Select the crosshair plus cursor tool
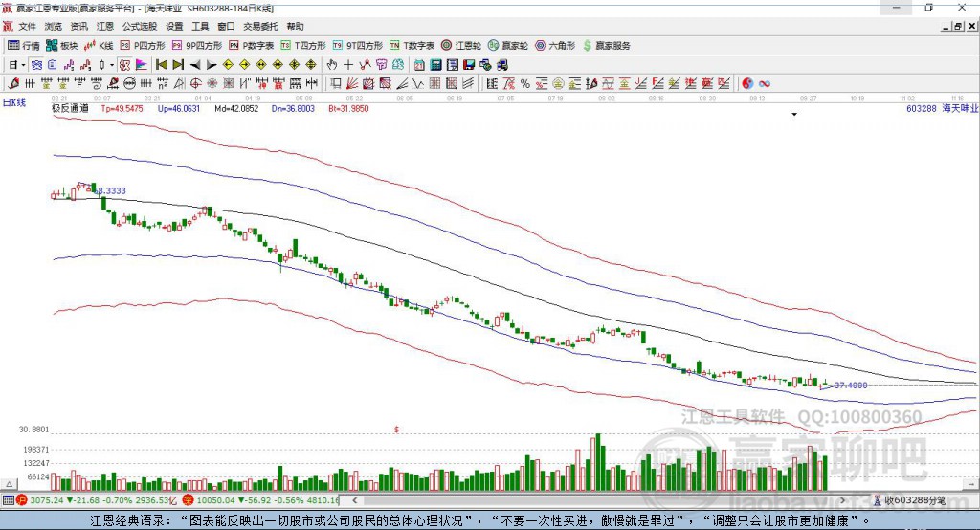This screenshot has width=980, height=530. click(348, 65)
